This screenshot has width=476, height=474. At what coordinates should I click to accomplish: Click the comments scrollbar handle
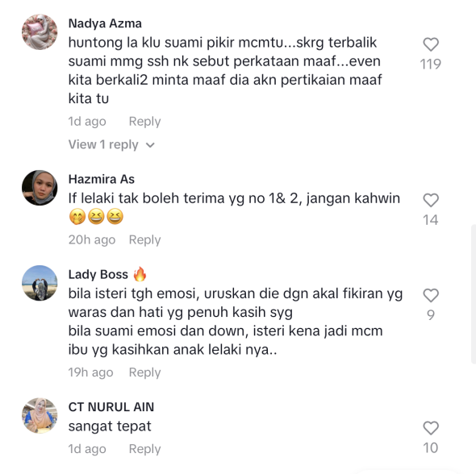[x=474, y=294]
